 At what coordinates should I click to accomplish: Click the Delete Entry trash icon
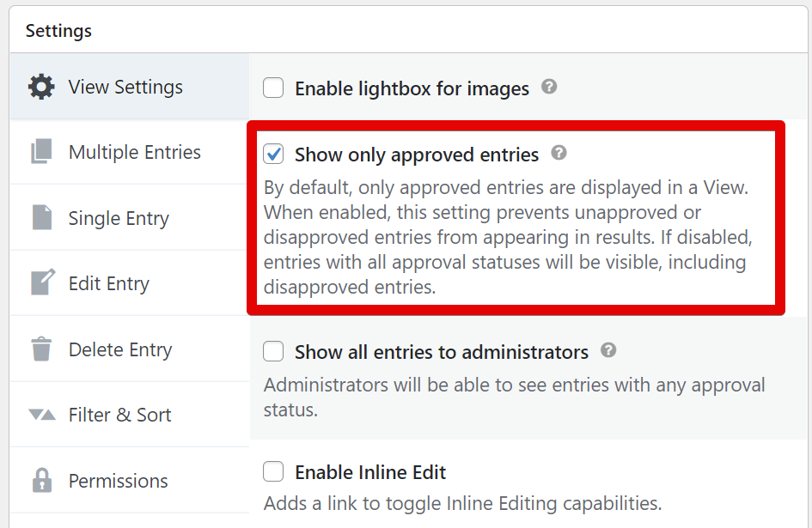click(41, 349)
